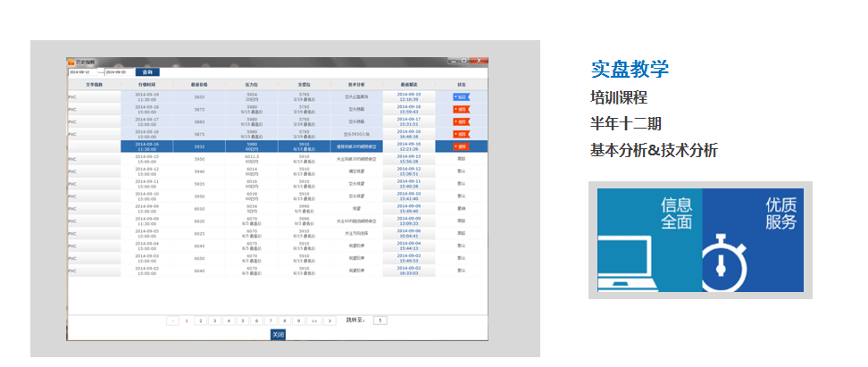Viewport: 868px width, 367px height.
Task: Click the 半年十二期 text
Action: 625,124
